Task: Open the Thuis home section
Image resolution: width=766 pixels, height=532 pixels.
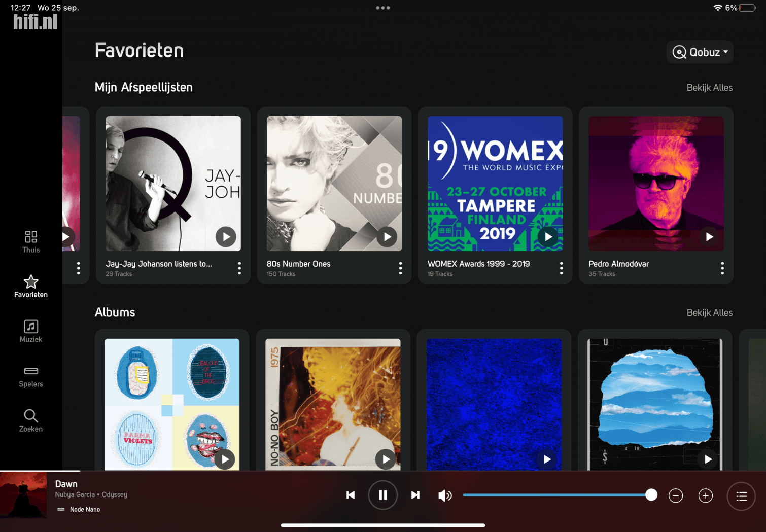Action: tap(31, 241)
